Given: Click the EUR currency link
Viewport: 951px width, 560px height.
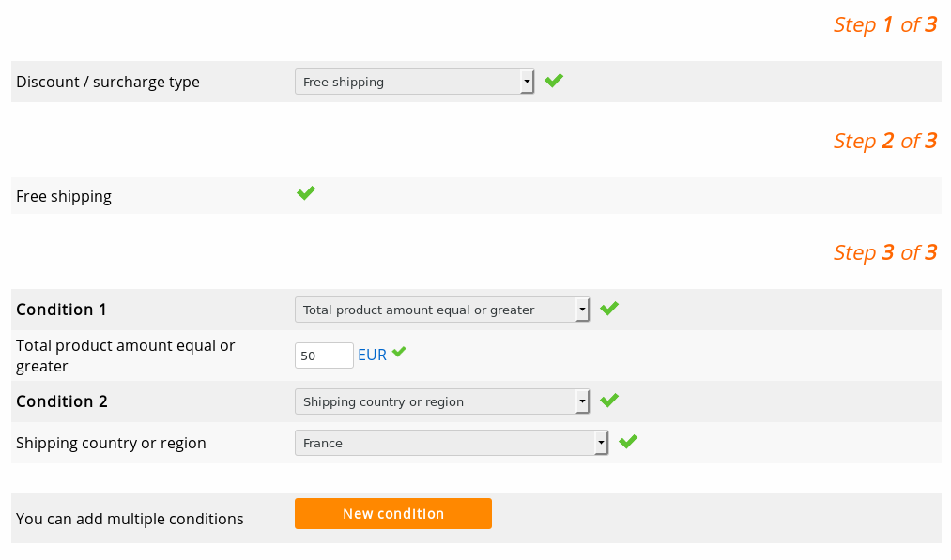Looking at the screenshot, I should pos(370,355).
